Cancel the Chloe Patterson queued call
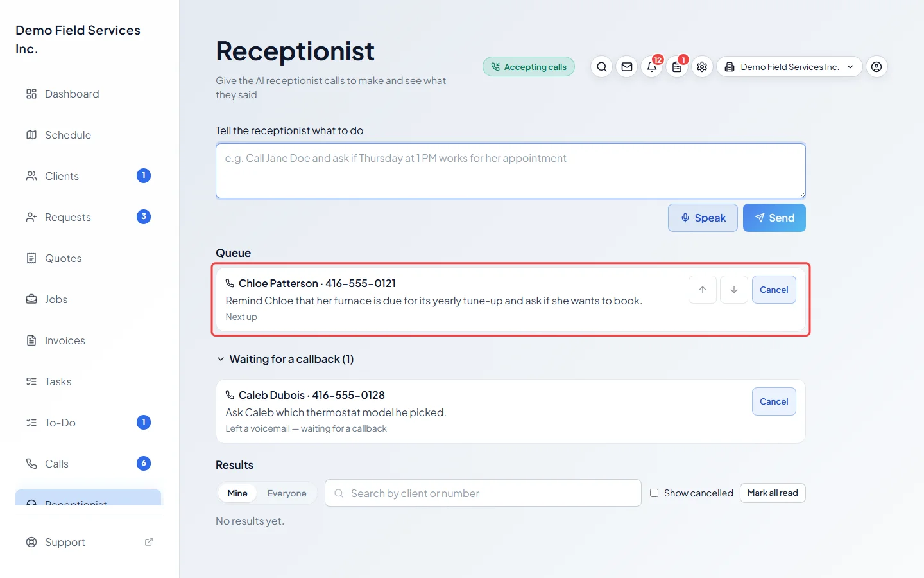Image resolution: width=924 pixels, height=578 pixels. point(774,290)
